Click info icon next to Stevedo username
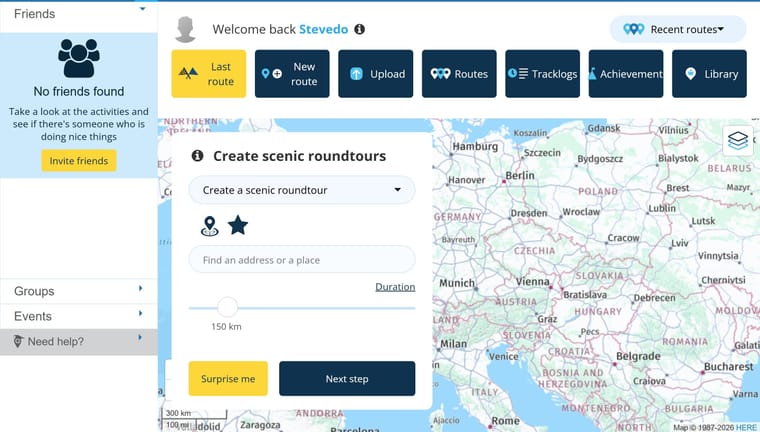 click(x=359, y=29)
